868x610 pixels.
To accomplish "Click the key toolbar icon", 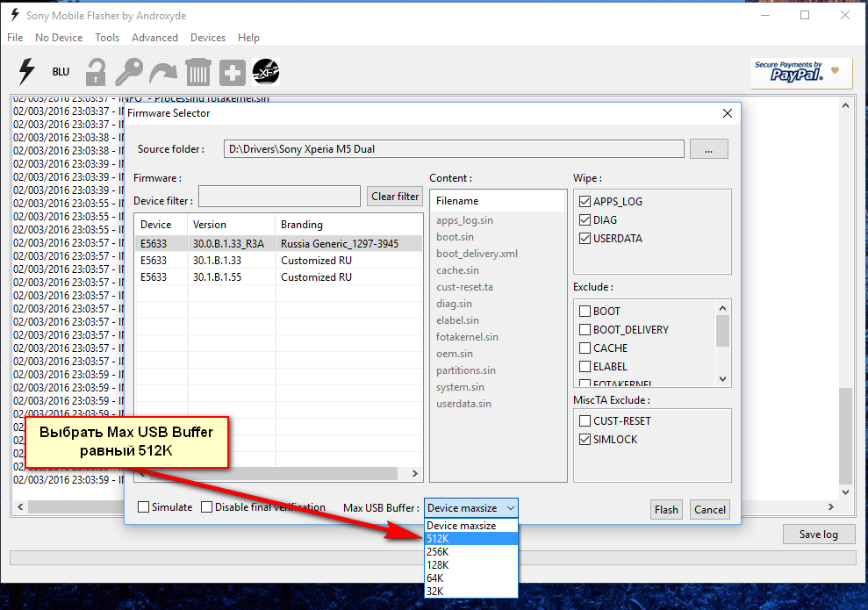I will coord(129,72).
